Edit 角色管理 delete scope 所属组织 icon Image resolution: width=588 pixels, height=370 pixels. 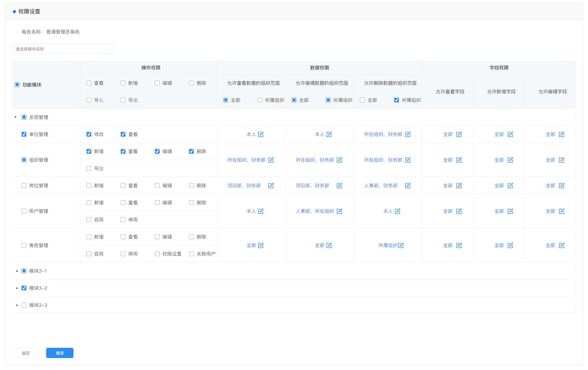click(401, 245)
